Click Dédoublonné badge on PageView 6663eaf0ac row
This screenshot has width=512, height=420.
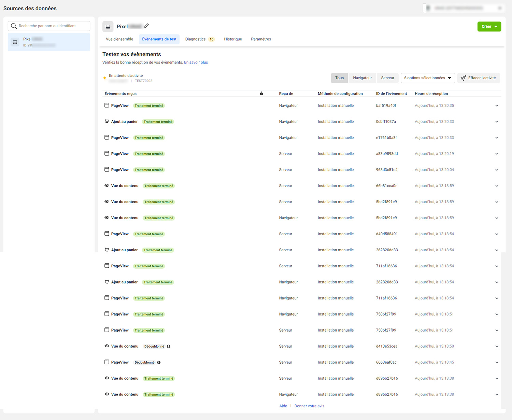144,362
